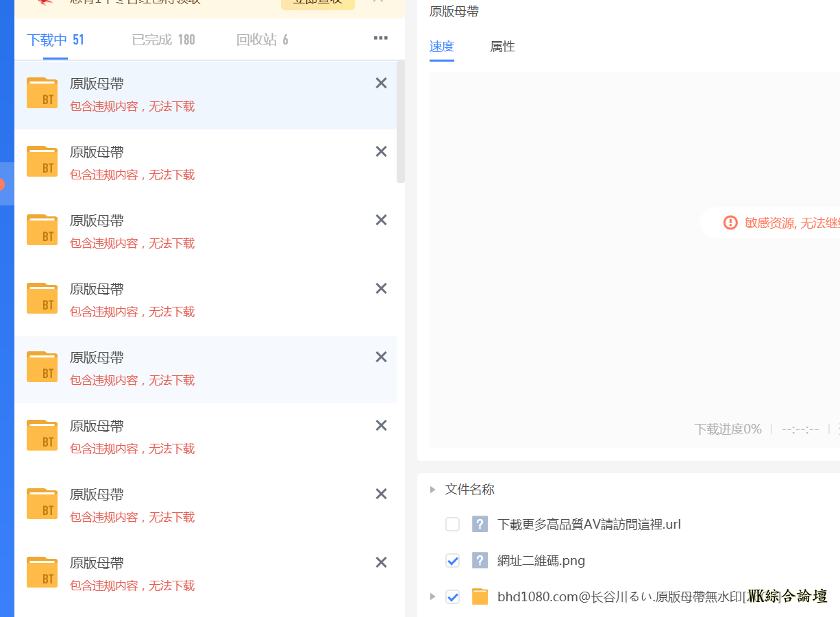Open the 回收站 6 tab

pos(262,40)
